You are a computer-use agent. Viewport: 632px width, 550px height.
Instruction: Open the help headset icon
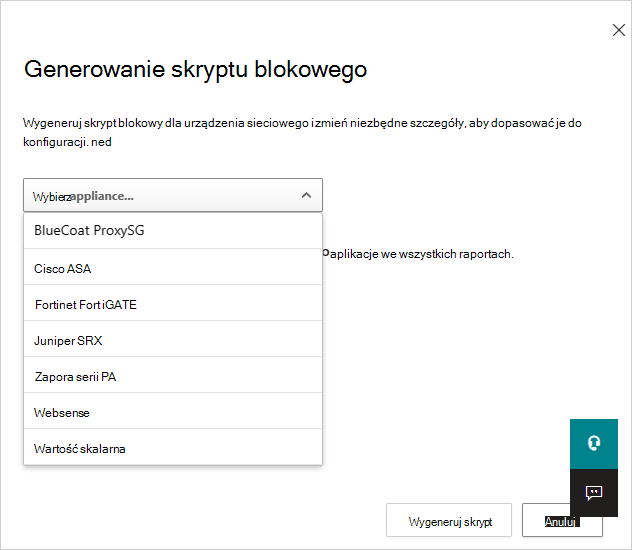tap(594, 444)
